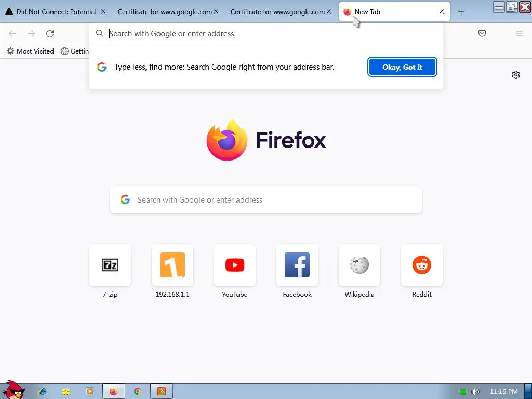Open the Save to Pocket icon
Image resolution: width=532 pixels, height=399 pixels.
(x=482, y=33)
